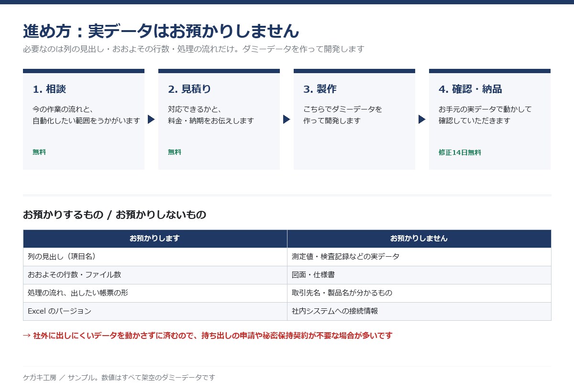This screenshot has width=574, height=392.
Task: Select the cell 処理の流れ、出したい帳票の形
Action: (x=155, y=293)
